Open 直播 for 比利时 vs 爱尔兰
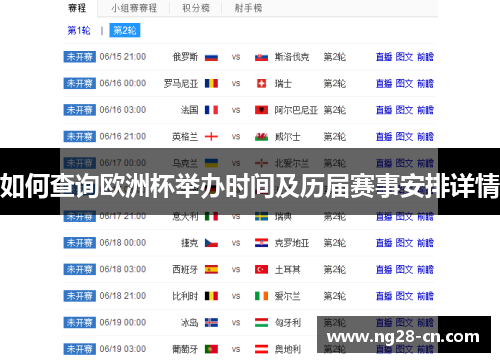Viewport: 500px width, 362px height. [x=384, y=296]
